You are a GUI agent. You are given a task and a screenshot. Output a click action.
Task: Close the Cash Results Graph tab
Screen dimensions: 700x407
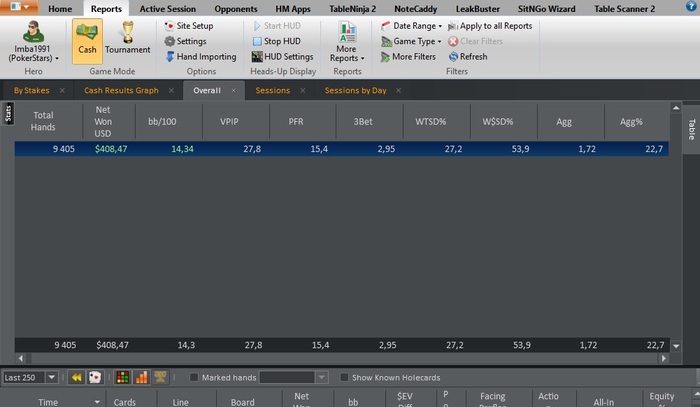(171, 90)
